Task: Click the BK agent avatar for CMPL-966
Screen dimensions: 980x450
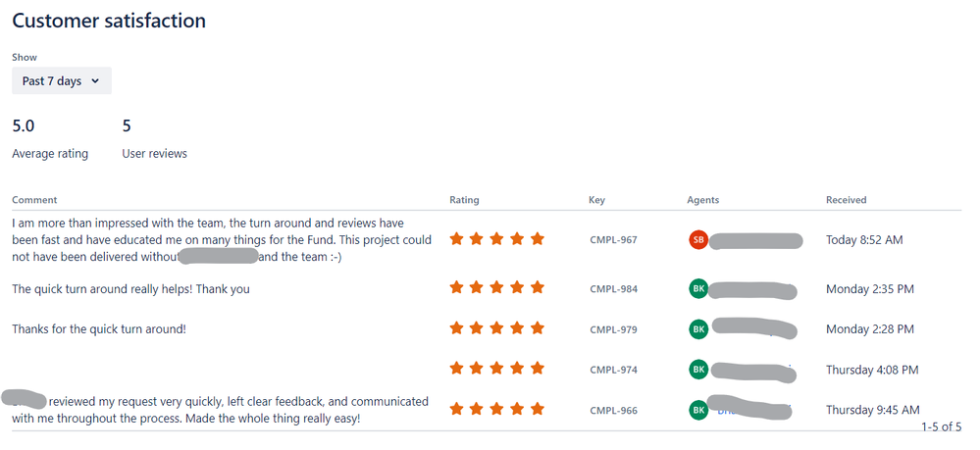Action: click(x=698, y=410)
